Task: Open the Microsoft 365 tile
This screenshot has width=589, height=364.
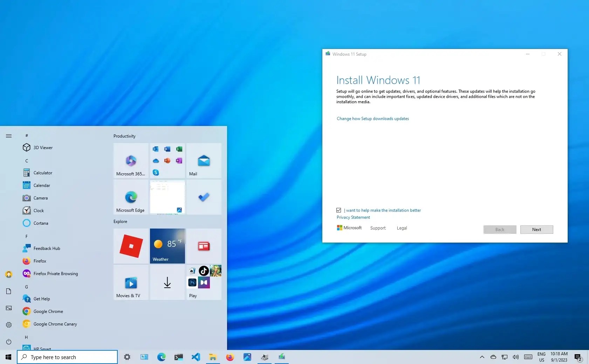Action: (x=130, y=161)
